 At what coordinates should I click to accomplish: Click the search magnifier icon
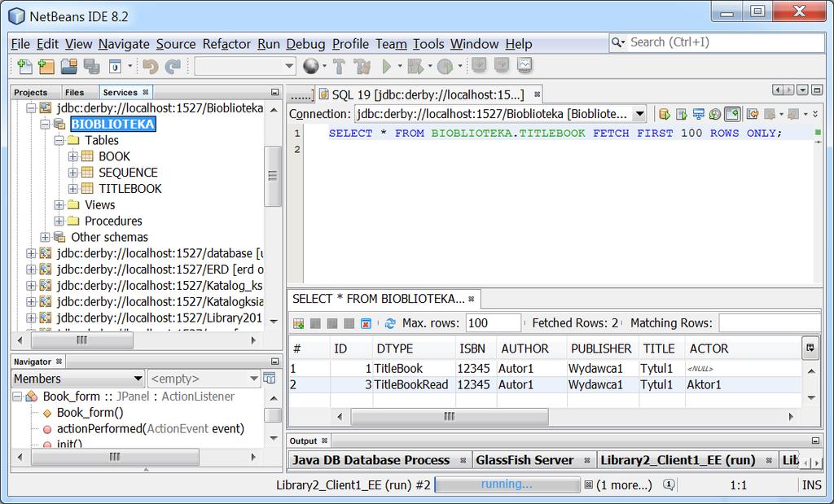[x=617, y=42]
